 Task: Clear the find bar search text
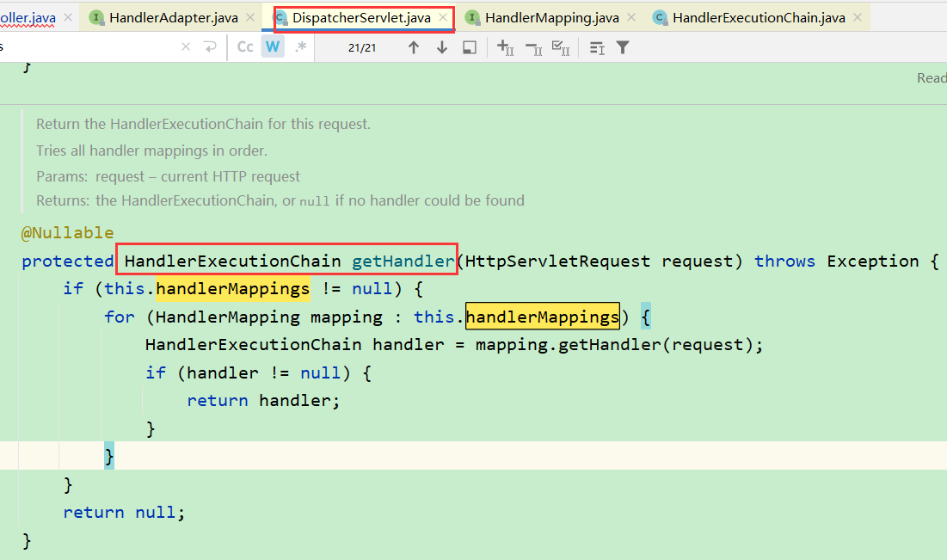pyautogui.click(x=186, y=47)
